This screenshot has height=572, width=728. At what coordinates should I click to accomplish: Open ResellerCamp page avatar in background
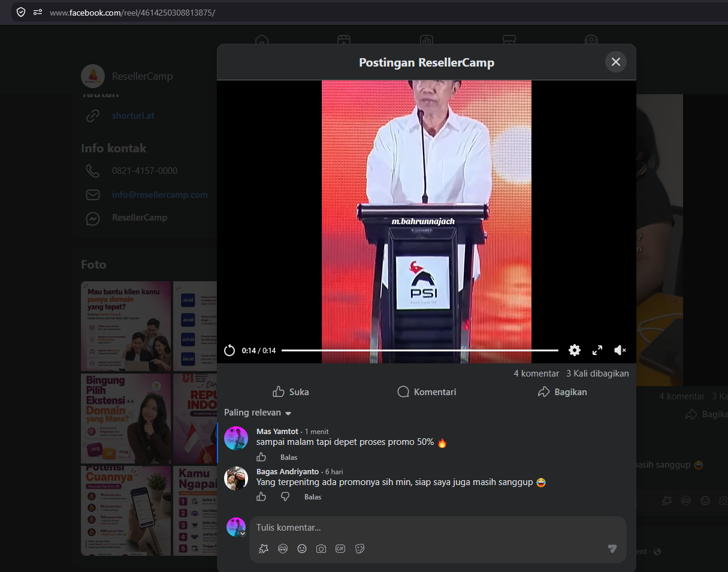(x=92, y=76)
